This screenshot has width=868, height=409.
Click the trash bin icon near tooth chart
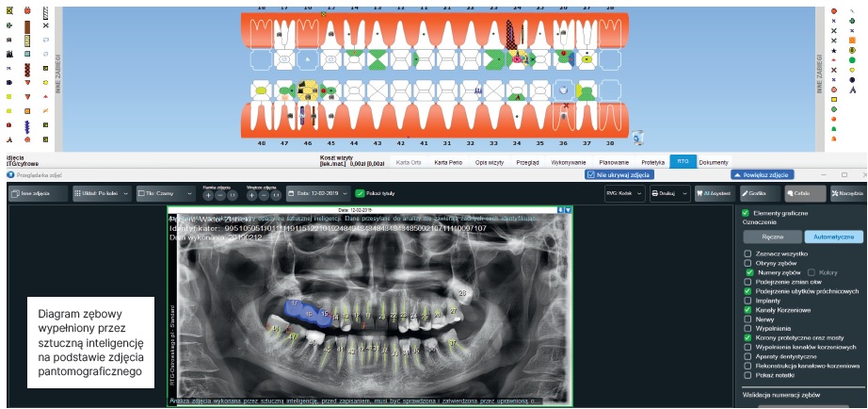636,137
